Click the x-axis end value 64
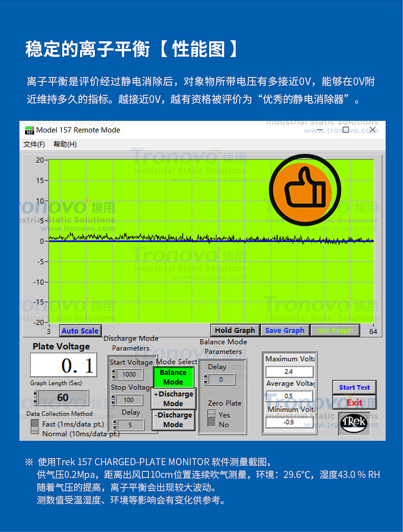The image size is (403, 532). click(373, 332)
